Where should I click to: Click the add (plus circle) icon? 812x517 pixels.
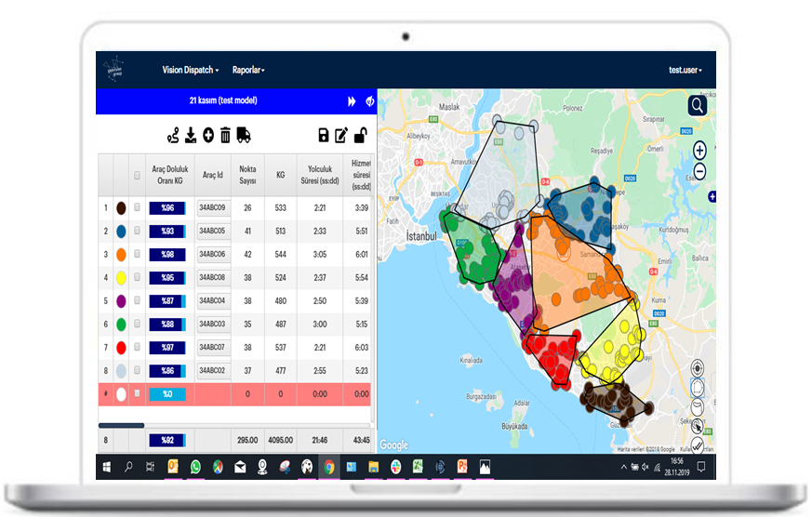[x=208, y=135]
